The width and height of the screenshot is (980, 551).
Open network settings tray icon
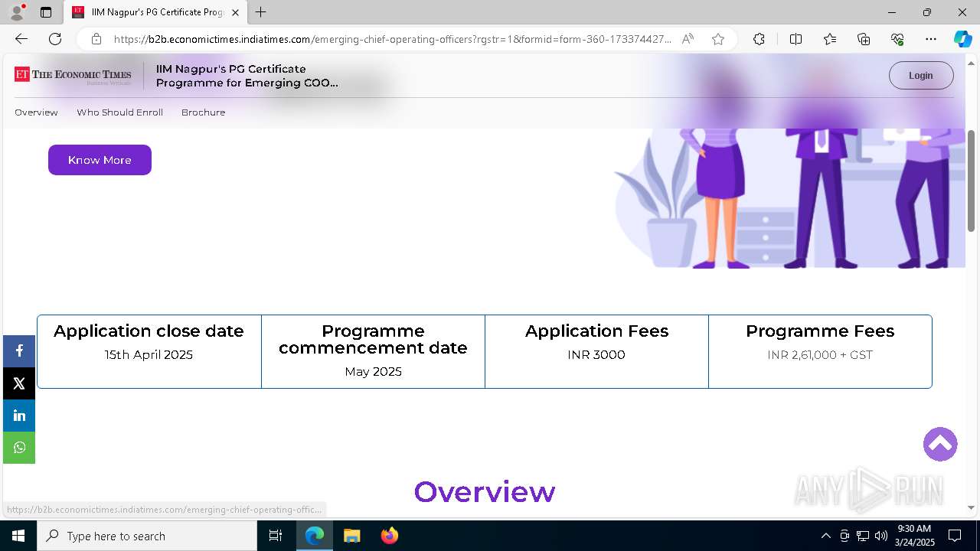coord(863,536)
